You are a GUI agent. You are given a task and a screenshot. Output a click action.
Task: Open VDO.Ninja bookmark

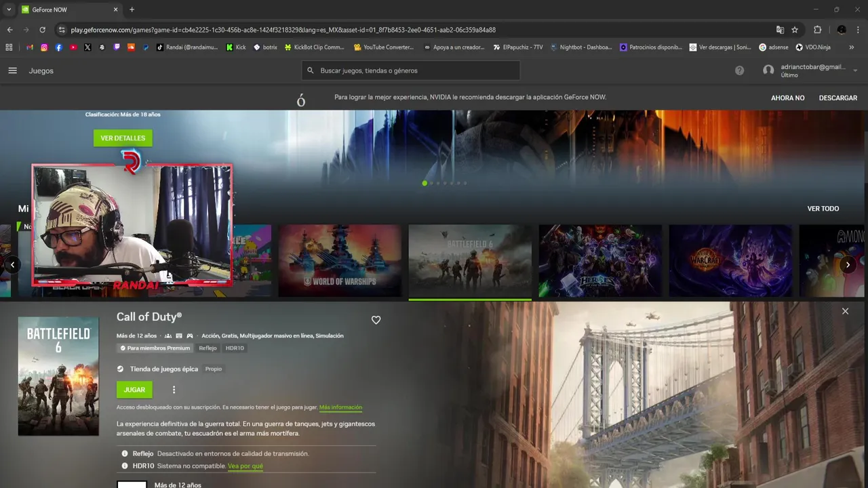coord(813,47)
